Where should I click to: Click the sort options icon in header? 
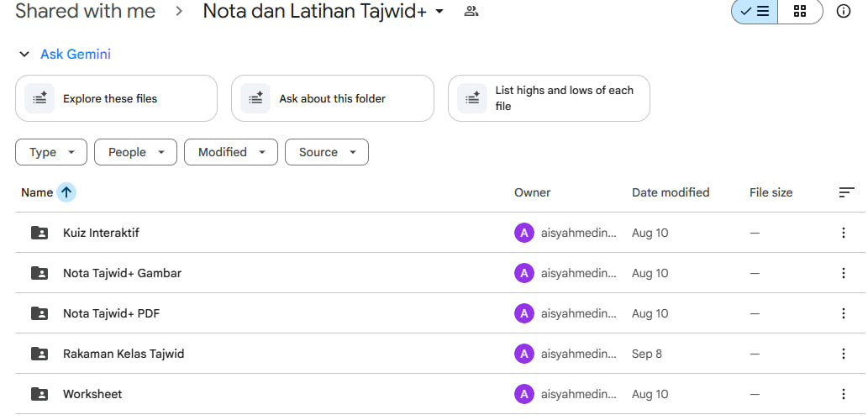click(846, 192)
